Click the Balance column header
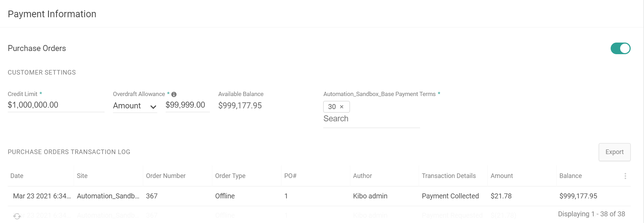This screenshot has height=223, width=644. coord(571,176)
